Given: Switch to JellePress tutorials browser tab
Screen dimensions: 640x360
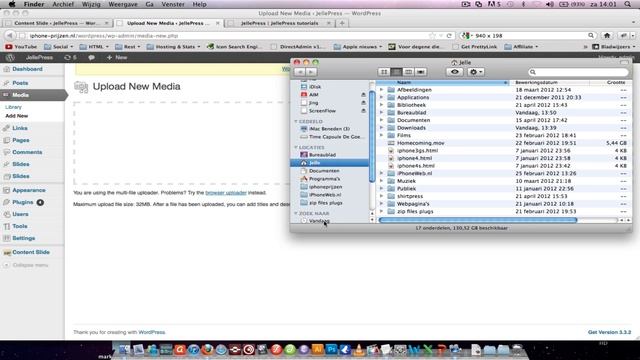Looking at the screenshot, I should 280,23.
